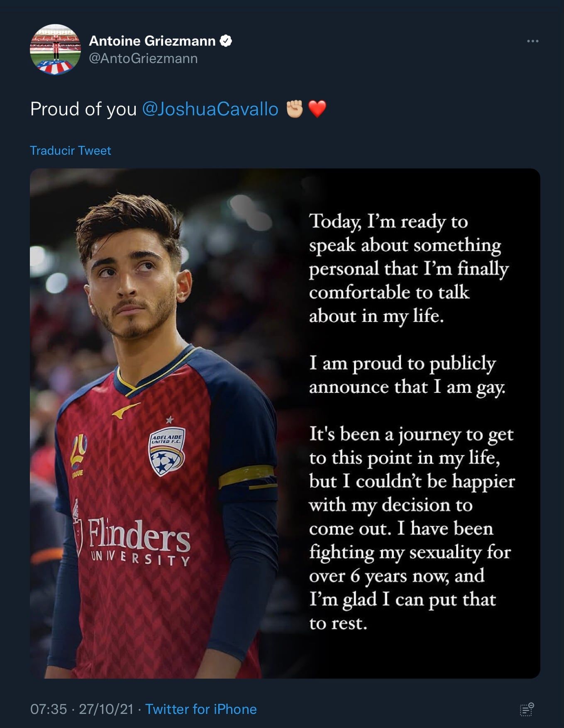564x728 pixels.
Task: Click the raised fist emoji
Action: tap(295, 109)
